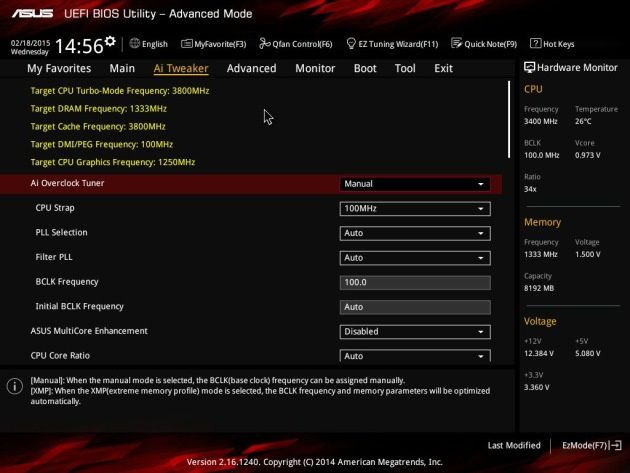The image size is (630, 473).
Task: Click CPU frequency value 3400 MHz
Action: (x=540, y=121)
